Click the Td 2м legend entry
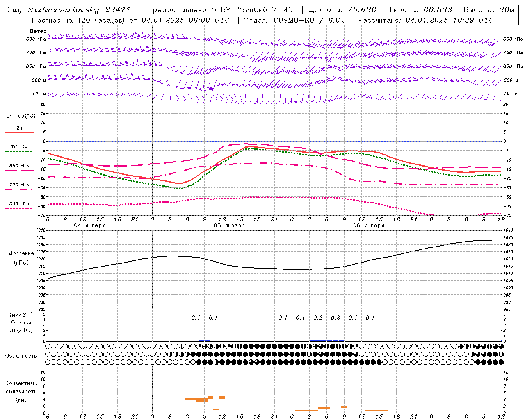Viewport: 525px width, 420px height. [19, 147]
